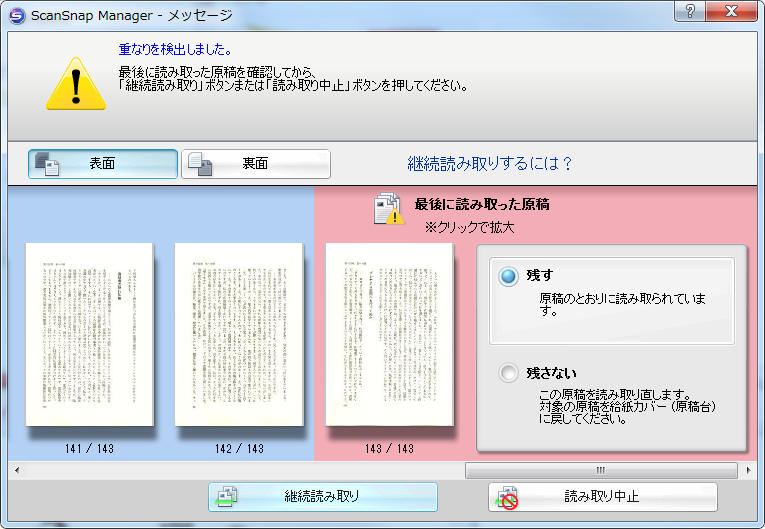
Task: Click the horizontal scrollbar thumb
Action: 601,469
